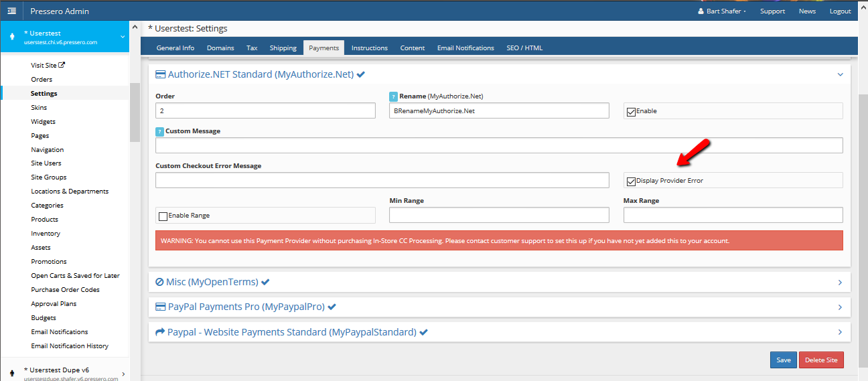The height and width of the screenshot is (381, 868).
Task: Click into the Custom Message field
Action: pos(499,145)
